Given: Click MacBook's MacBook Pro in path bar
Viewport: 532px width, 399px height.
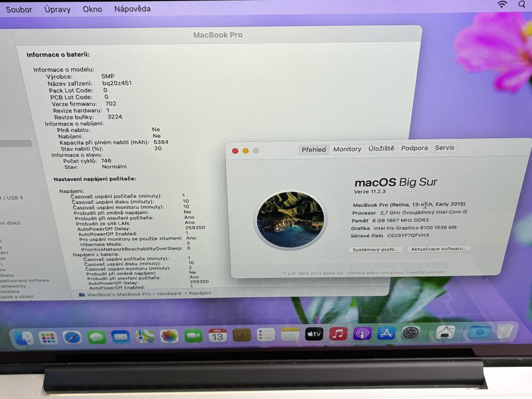Looking at the screenshot, I should coord(119,294).
